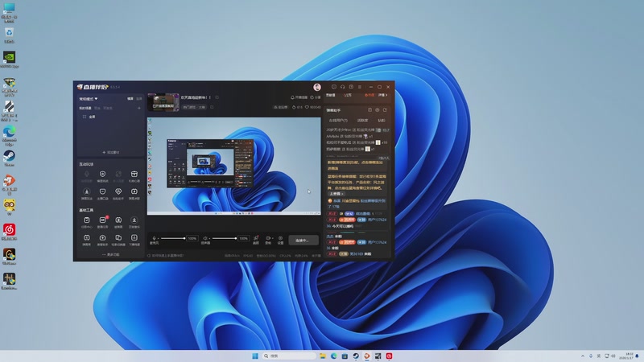Open the headset support icon in title bar

[343, 87]
